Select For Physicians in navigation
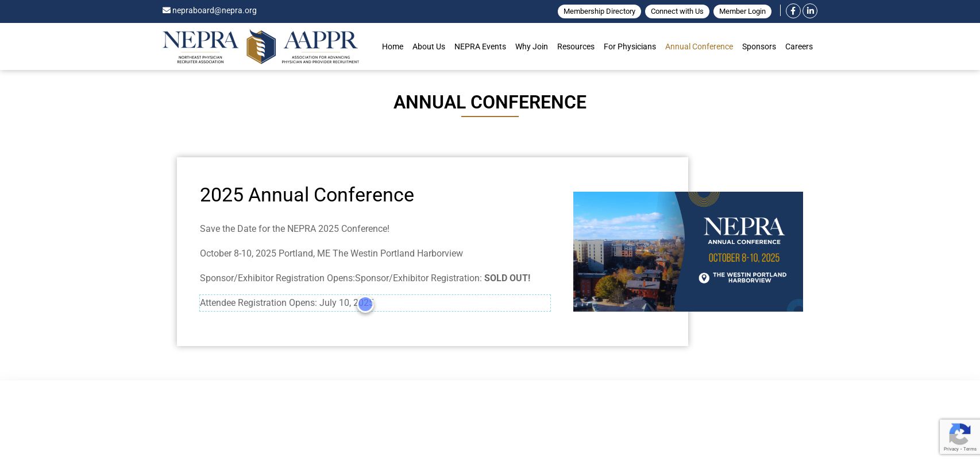 click(630, 46)
